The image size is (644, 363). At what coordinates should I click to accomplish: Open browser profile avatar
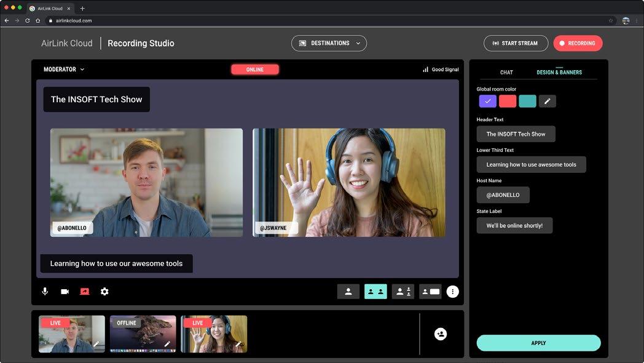tap(626, 20)
